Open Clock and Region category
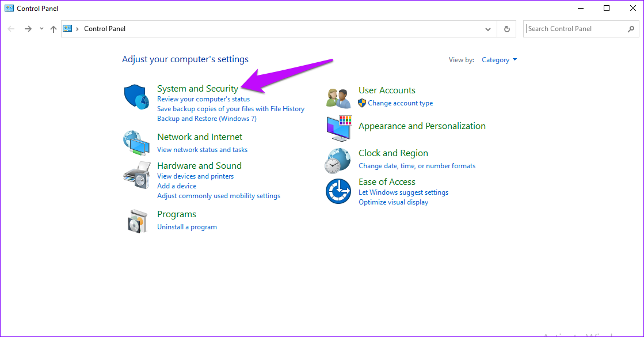Image resolution: width=644 pixels, height=337 pixels. coord(393,153)
